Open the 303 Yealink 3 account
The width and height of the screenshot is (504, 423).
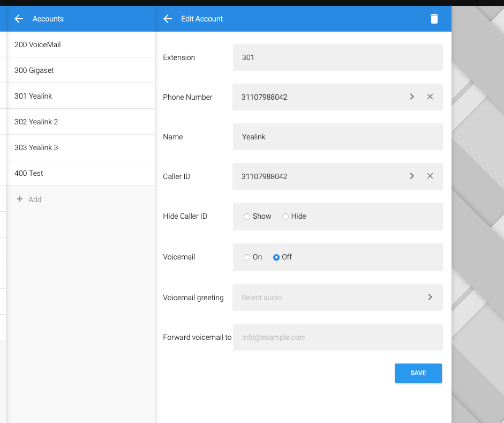[80, 147]
